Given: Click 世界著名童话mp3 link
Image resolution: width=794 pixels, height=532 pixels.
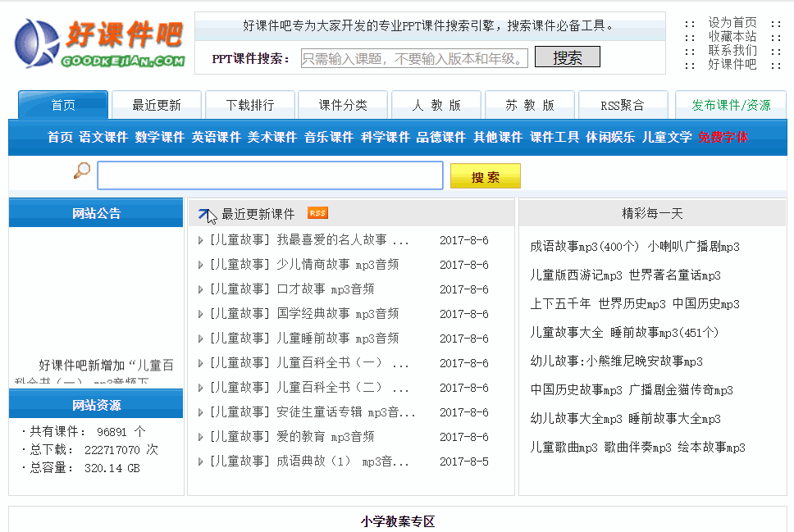Looking at the screenshot, I should [674, 275].
